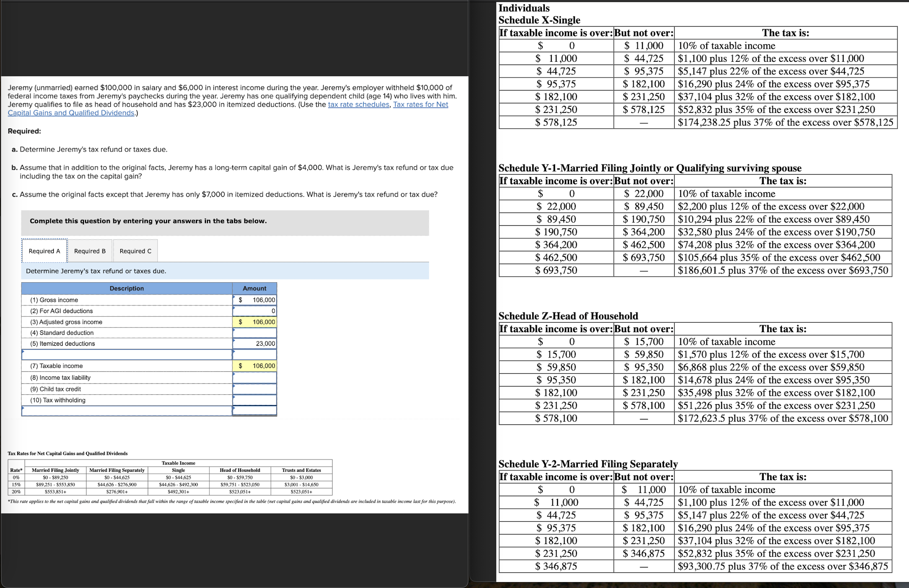Click the Itemized deductions amount field
The width and height of the screenshot is (909, 588).
255,343
